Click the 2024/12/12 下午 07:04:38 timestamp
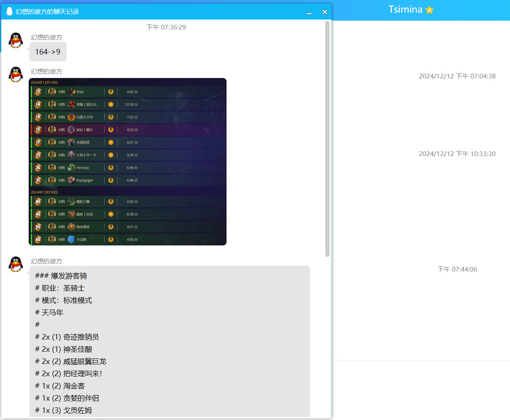The image size is (510, 420). (457, 76)
